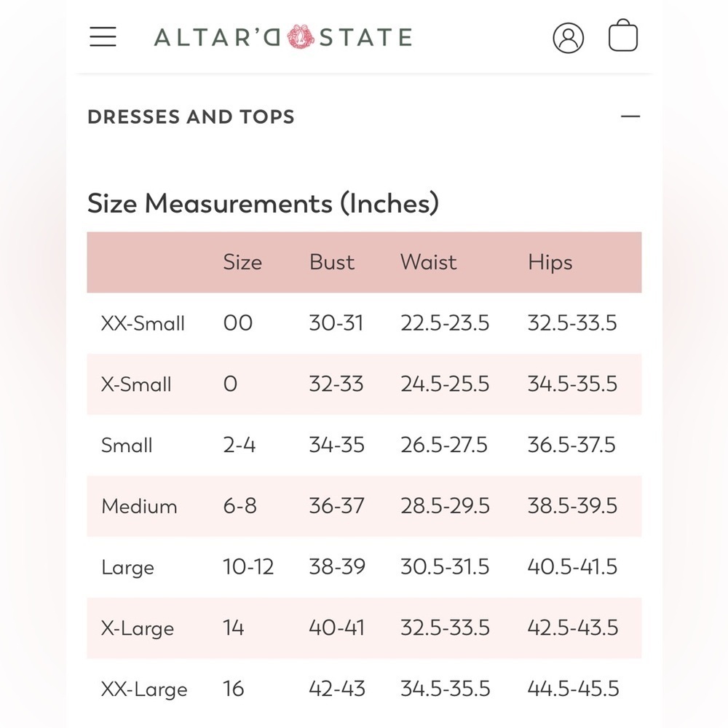Open the shopping bag icon

point(623,35)
